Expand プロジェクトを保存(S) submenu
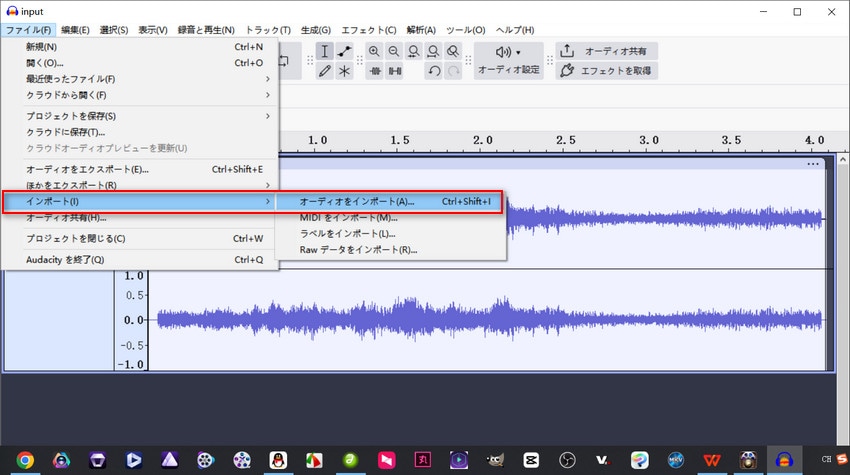The image size is (850, 475). point(140,116)
